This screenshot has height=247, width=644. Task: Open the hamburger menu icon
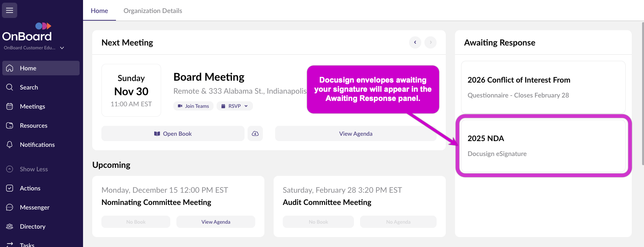[x=10, y=10]
